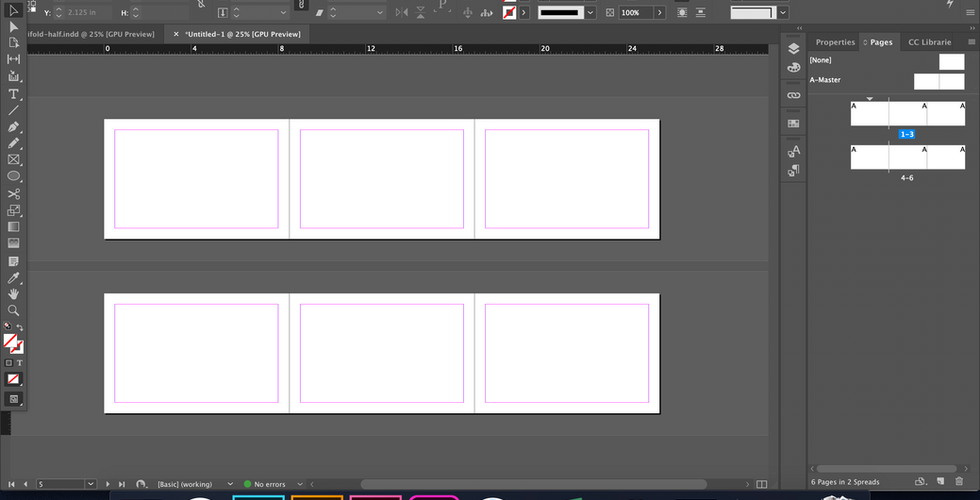
Task: Swap fill and stroke arrows
Action: 20,328
